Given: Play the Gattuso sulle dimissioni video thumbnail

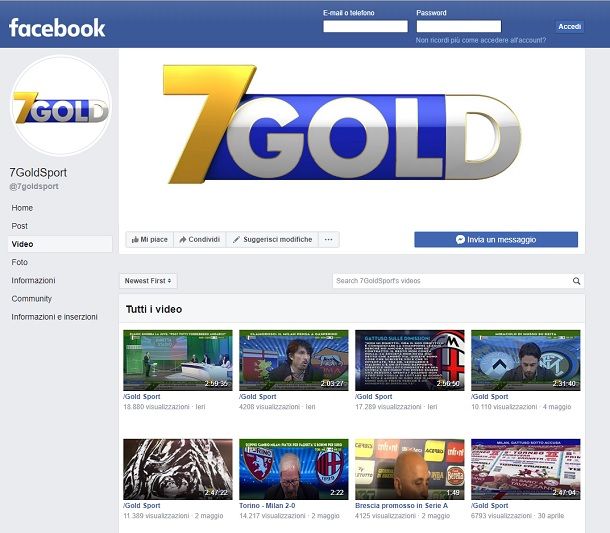Looking at the screenshot, I should click(x=410, y=360).
